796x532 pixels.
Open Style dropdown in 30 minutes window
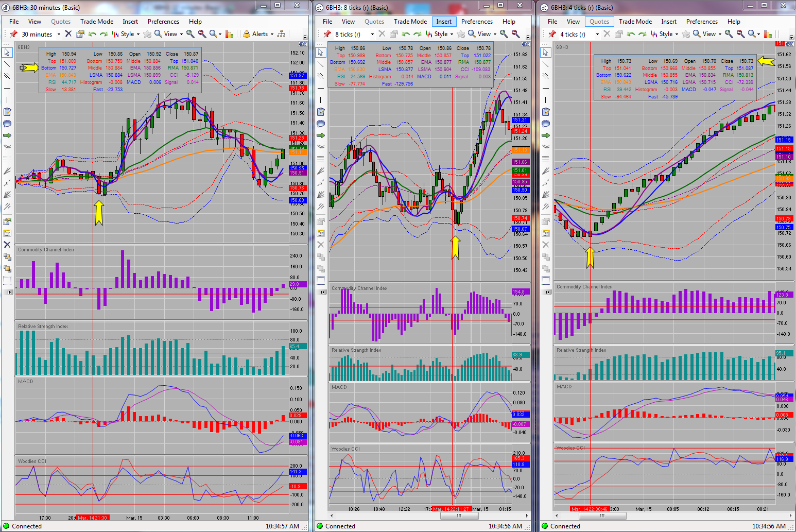pos(138,35)
